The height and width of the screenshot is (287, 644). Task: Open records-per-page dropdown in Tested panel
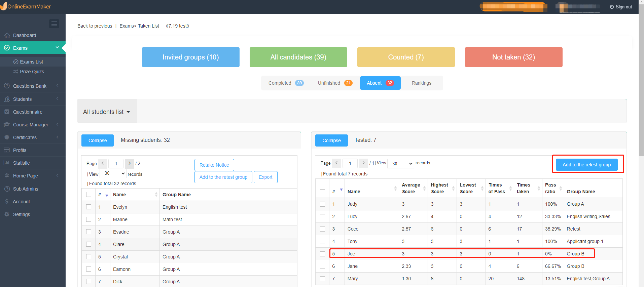coord(400,163)
